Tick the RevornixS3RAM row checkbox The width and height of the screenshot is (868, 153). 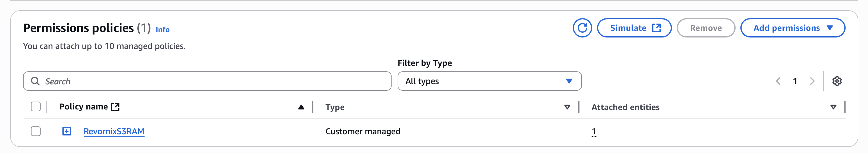click(x=36, y=131)
